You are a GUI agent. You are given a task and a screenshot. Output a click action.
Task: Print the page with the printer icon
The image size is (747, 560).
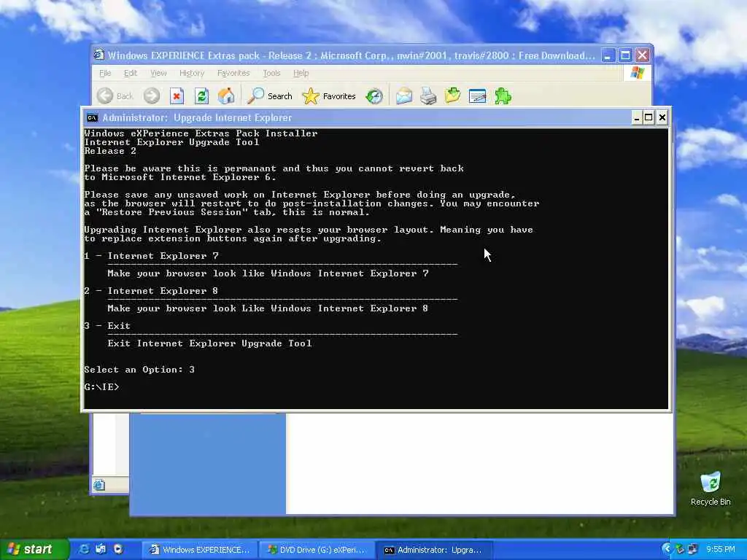pos(428,96)
